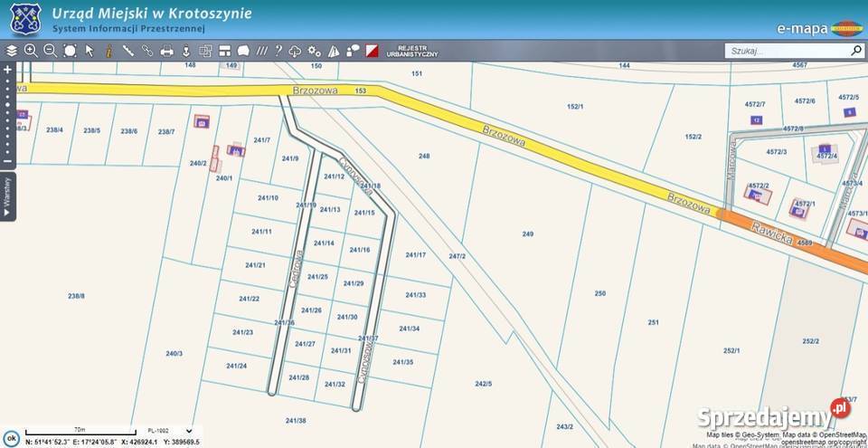
Task: Click plus on the zoom slider
Action: [x=7, y=69]
